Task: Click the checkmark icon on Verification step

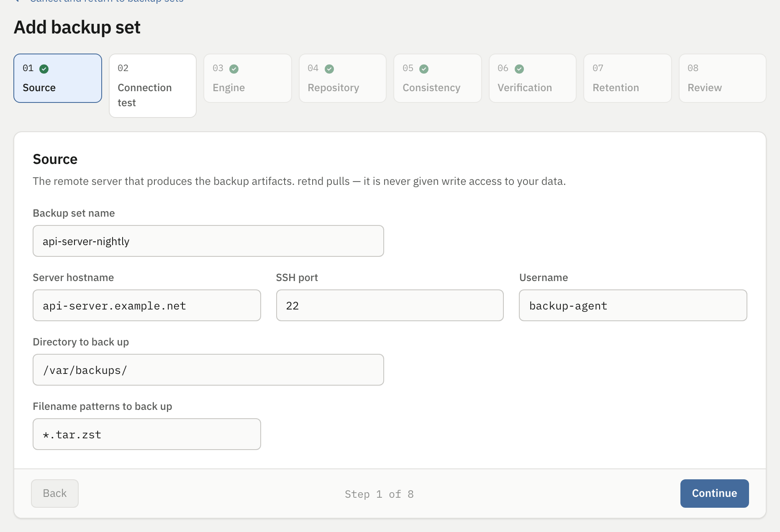Action: tap(519, 69)
